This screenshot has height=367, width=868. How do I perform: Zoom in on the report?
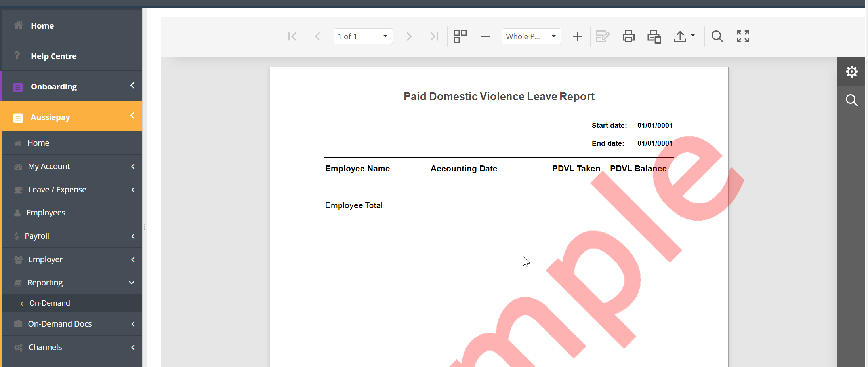click(578, 36)
